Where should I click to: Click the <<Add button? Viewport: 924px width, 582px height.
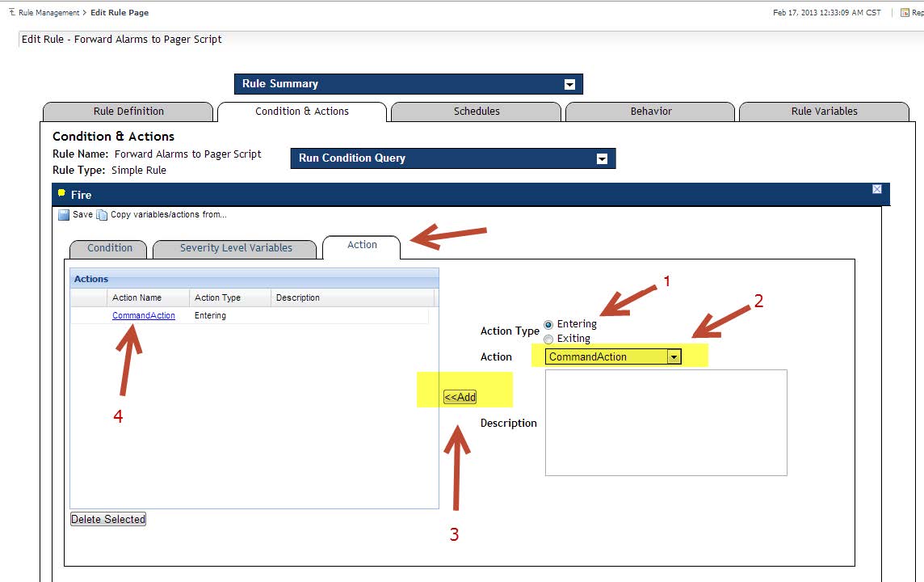click(460, 397)
